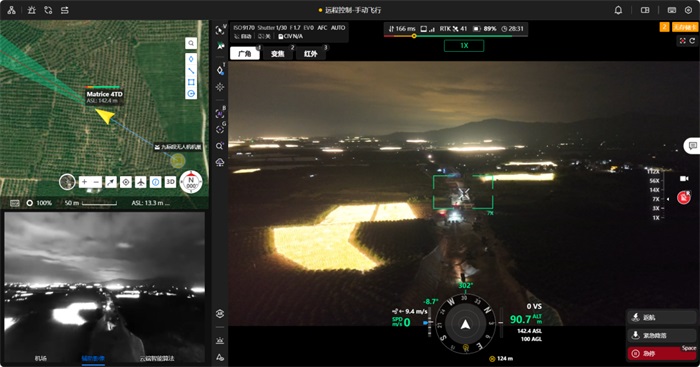Switch to video recording mode icon

coord(684,179)
